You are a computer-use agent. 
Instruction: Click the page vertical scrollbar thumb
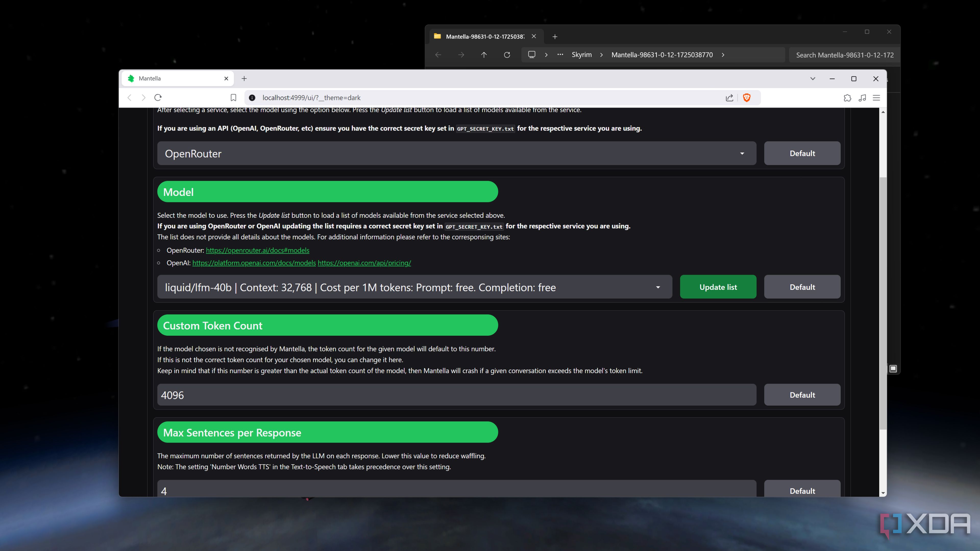pyautogui.click(x=883, y=303)
